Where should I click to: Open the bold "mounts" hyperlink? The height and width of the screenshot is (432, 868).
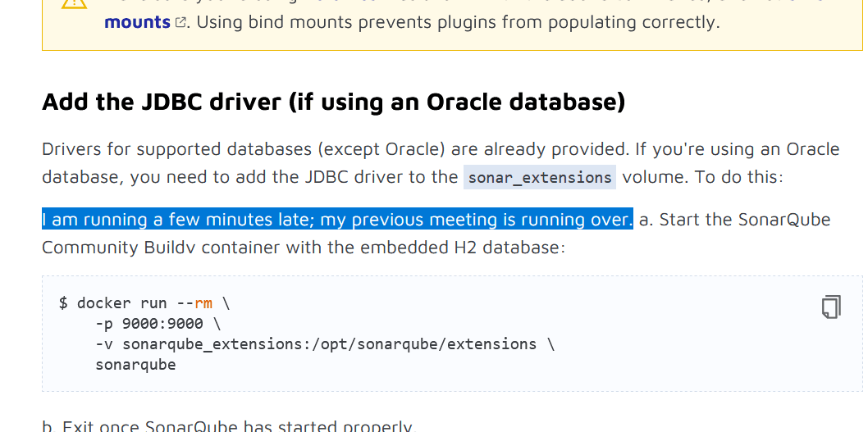pos(137,22)
